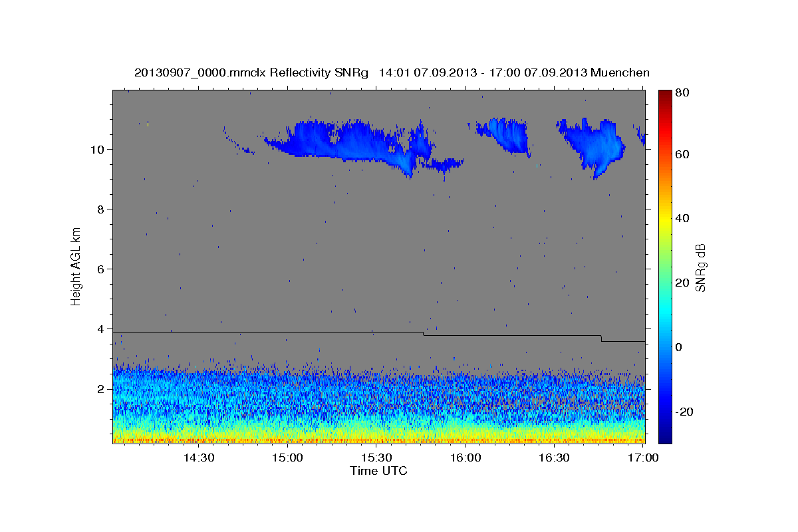Click the 'SNRg dB' colorbar title
The width and height of the screenshot is (798, 532).
pyautogui.click(x=700, y=267)
